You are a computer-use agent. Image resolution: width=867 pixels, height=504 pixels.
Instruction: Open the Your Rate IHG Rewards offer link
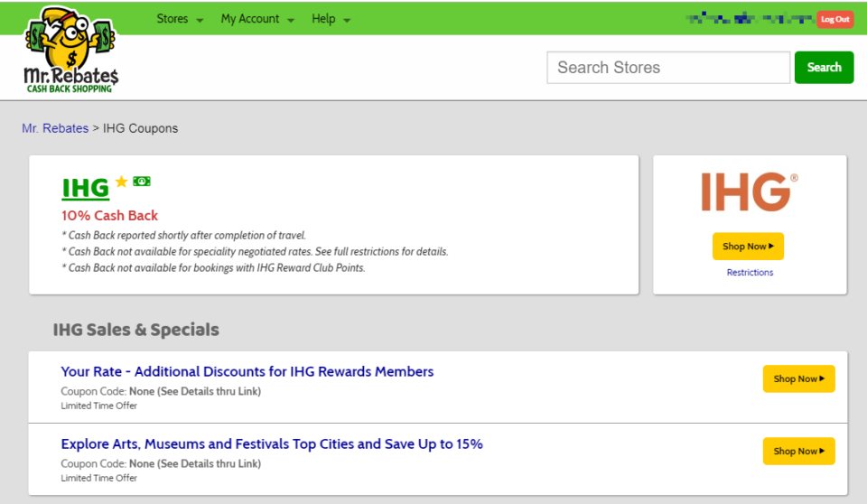click(x=247, y=372)
